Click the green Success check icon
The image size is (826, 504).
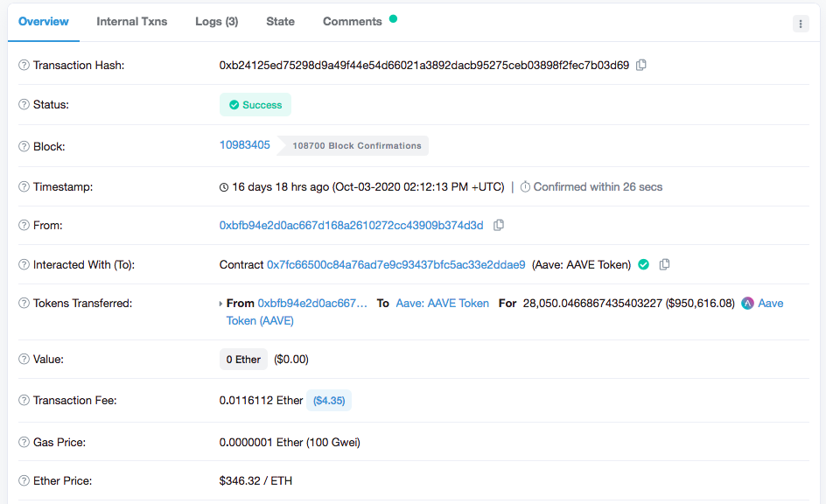[x=234, y=105]
